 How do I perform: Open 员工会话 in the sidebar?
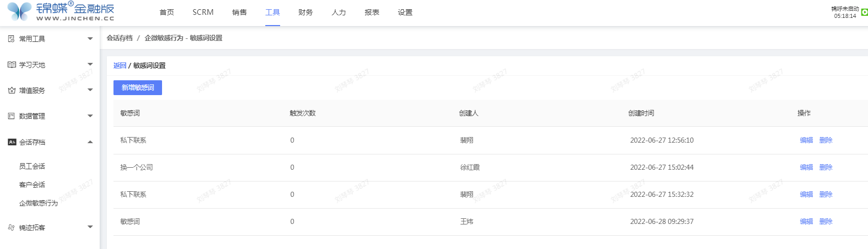(32, 166)
